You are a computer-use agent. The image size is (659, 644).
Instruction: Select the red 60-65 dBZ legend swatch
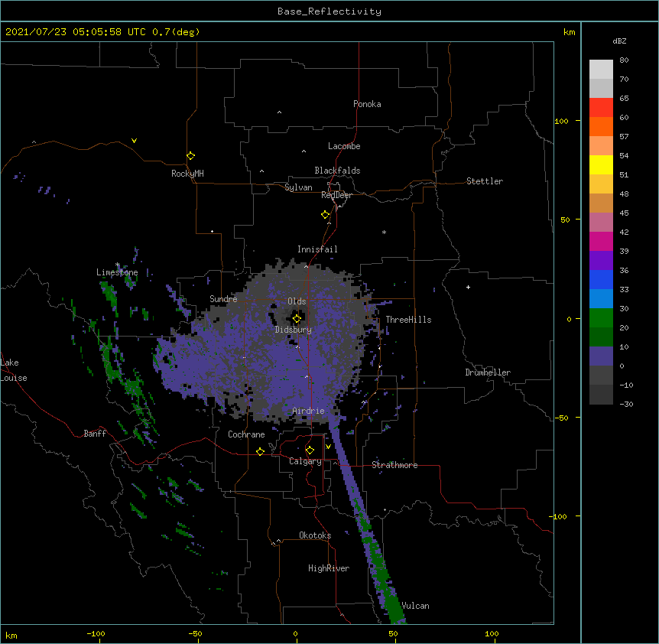(x=601, y=108)
